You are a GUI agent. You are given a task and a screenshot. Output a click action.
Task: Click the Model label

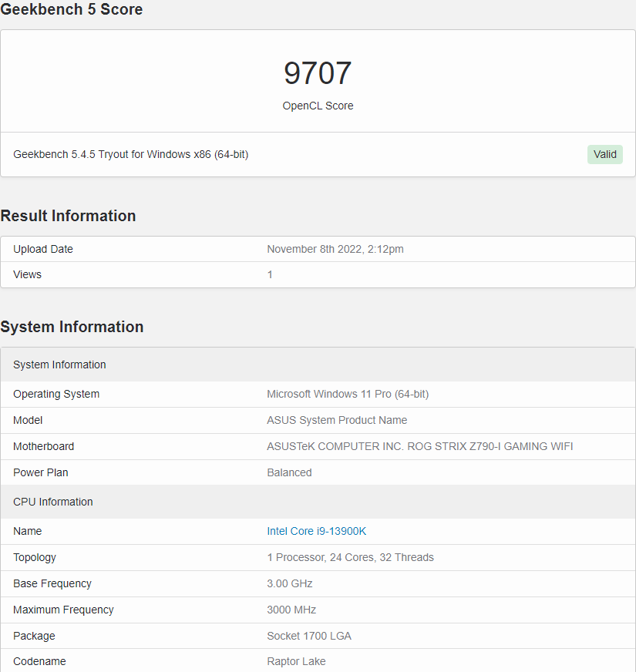(x=28, y=420)
